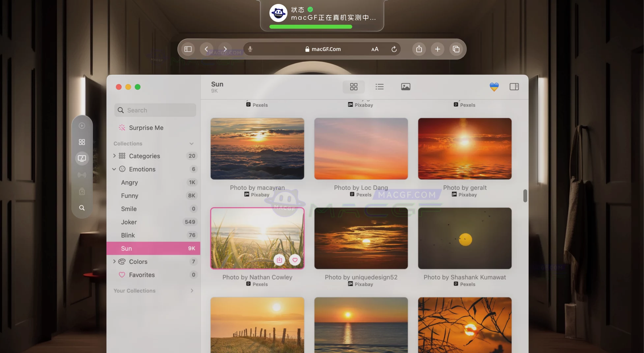This screenshot has height=353, width=644.
Task: Select the Sun category
Action: [126, 248]
